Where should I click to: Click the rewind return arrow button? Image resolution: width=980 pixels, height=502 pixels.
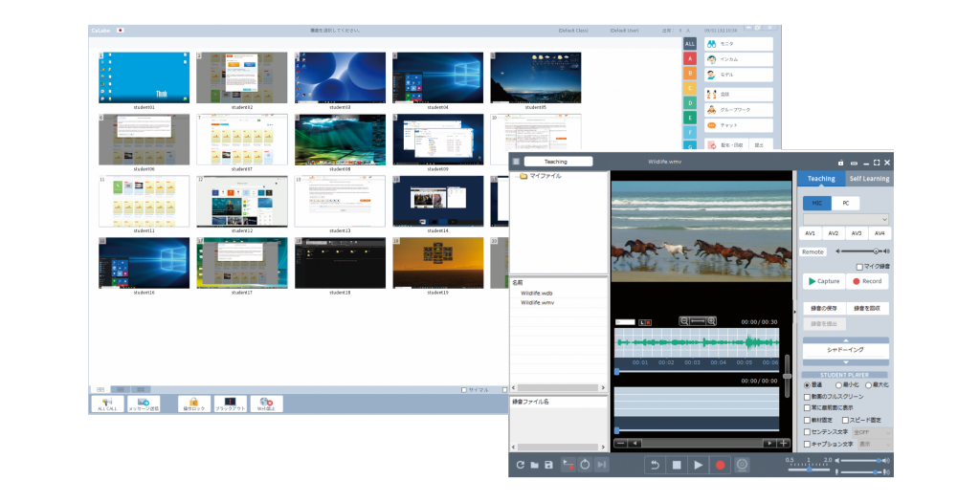(655, 465)
